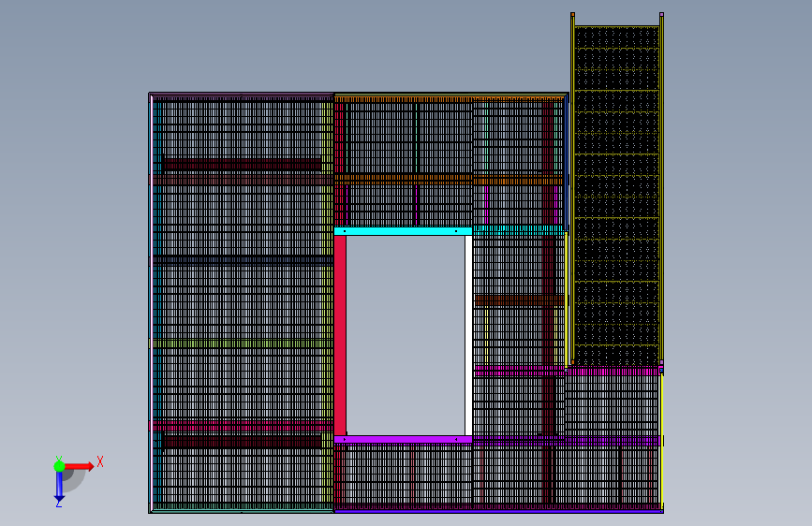The image size is (812, 526).
Task: Select the short brown beam in right grating
Action: (520, 300)
